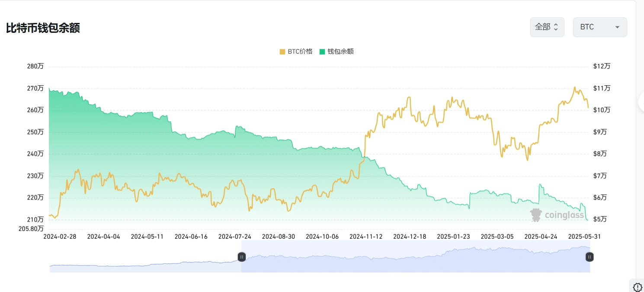The width and height of the screenshot is (644, 292).
Task: Click the 比特币钱包余额 chart title
Action: (x=43, y=28)
